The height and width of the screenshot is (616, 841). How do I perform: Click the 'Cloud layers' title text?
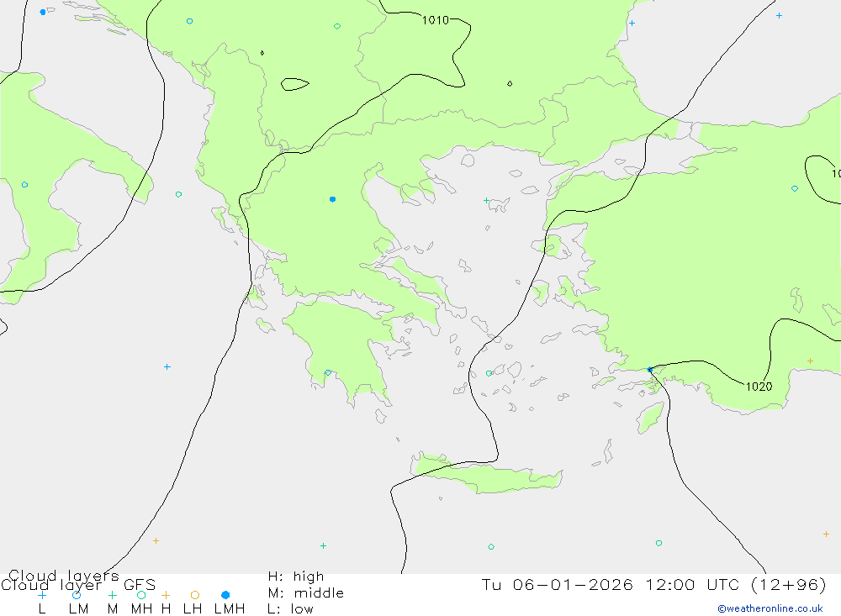(x=63, y=577)
